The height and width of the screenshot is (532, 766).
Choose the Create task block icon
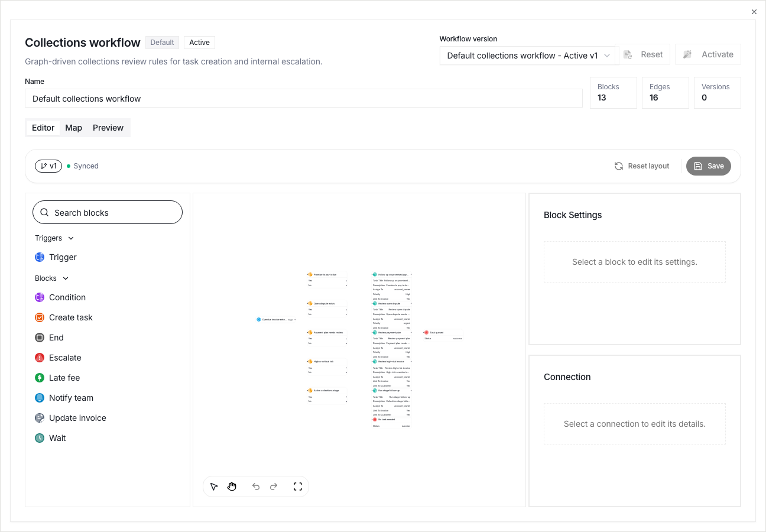[40, 317]
